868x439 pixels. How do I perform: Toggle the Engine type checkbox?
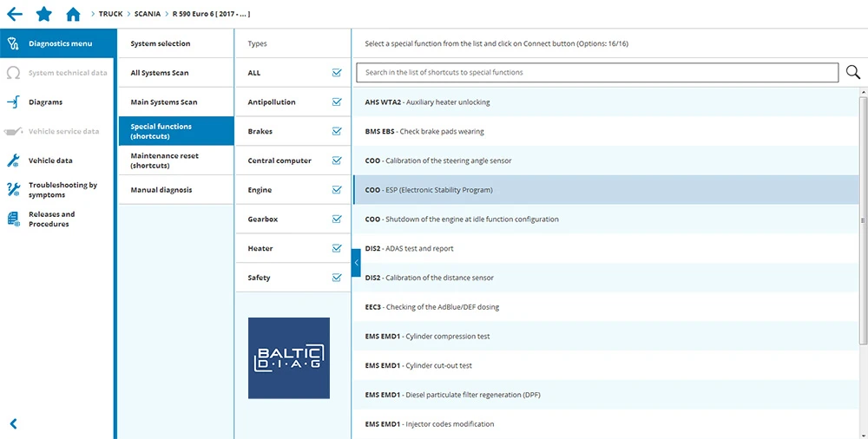coord(337,190)
